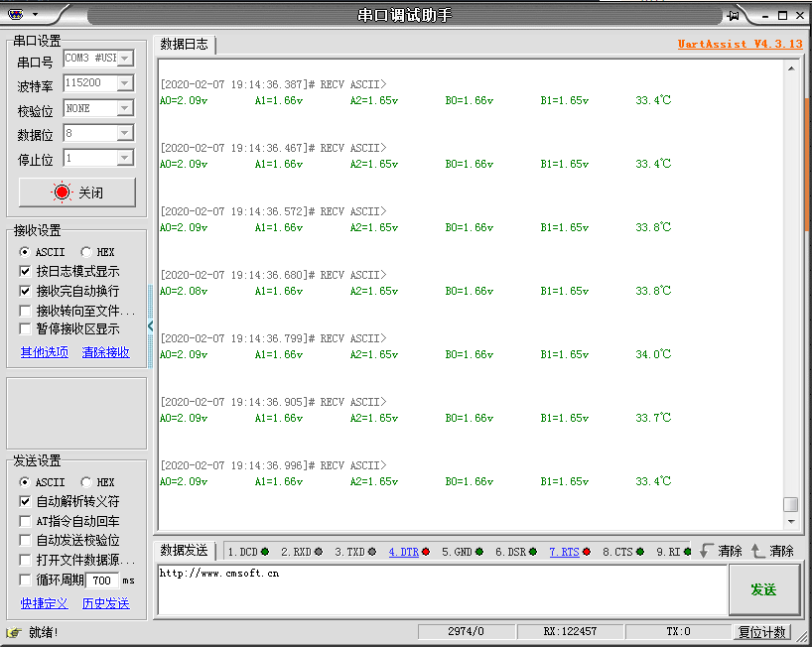Viewport: 812px width, 647px height.
Task: Click the 循环周期 700 ms field
Action: coord(102,581)
